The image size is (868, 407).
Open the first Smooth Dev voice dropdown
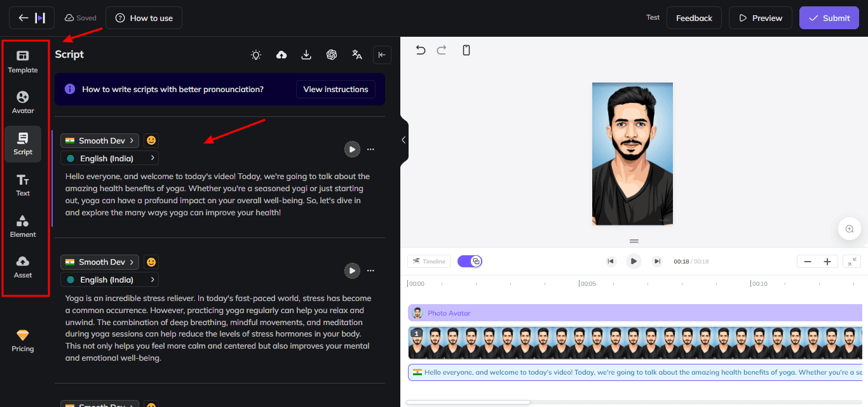pos(100,140)
